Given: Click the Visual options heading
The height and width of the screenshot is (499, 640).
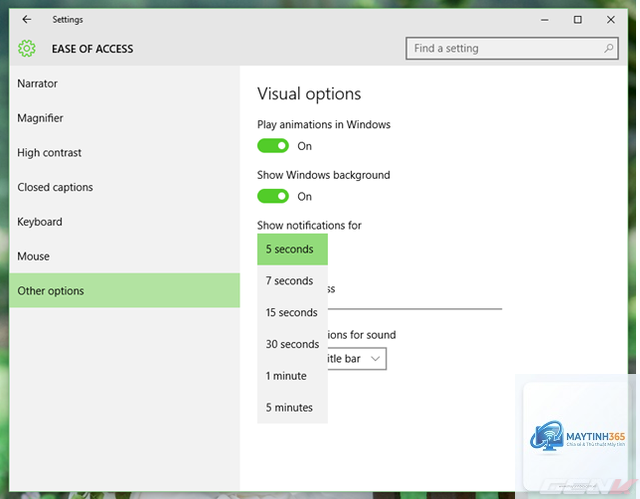Looking at the screenshot, I should point(309,94).
